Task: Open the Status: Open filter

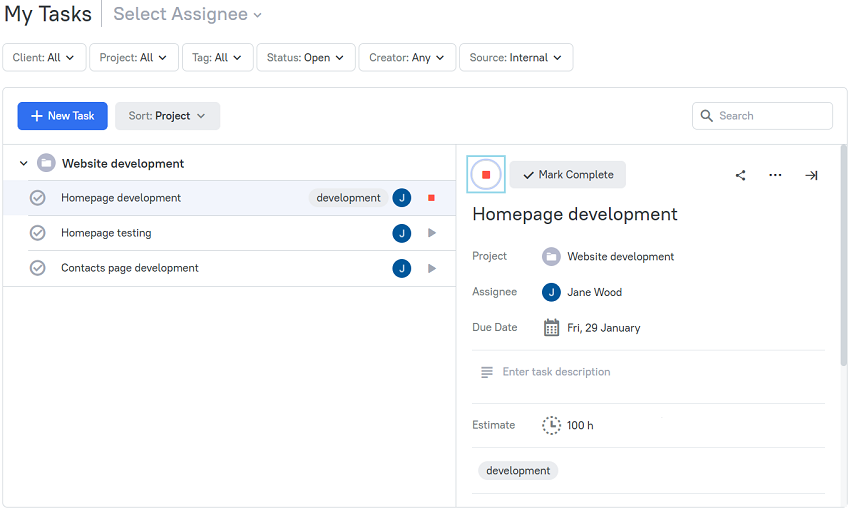Action: [x=306, y=57]
